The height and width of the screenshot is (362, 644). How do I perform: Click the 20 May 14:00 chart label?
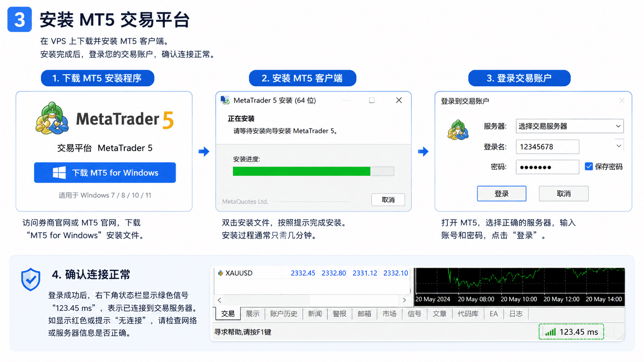click(x=604, y=299)
